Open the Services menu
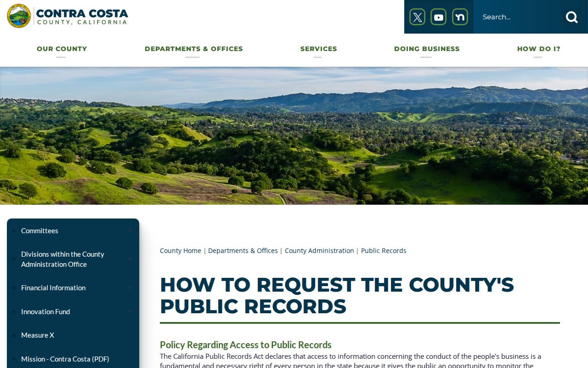 click(x=318, y=49)
